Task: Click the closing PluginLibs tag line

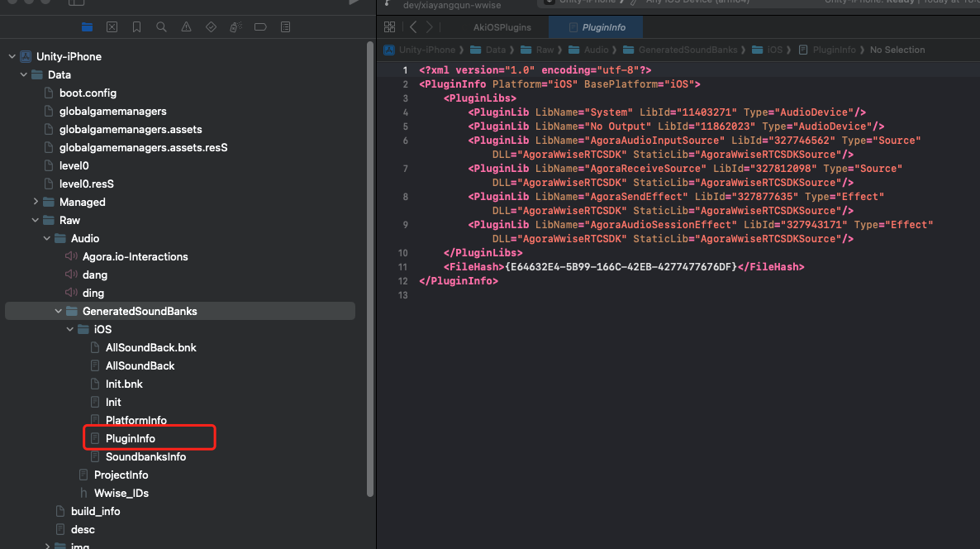Action: pyautogui.click(x=483, y=253)
